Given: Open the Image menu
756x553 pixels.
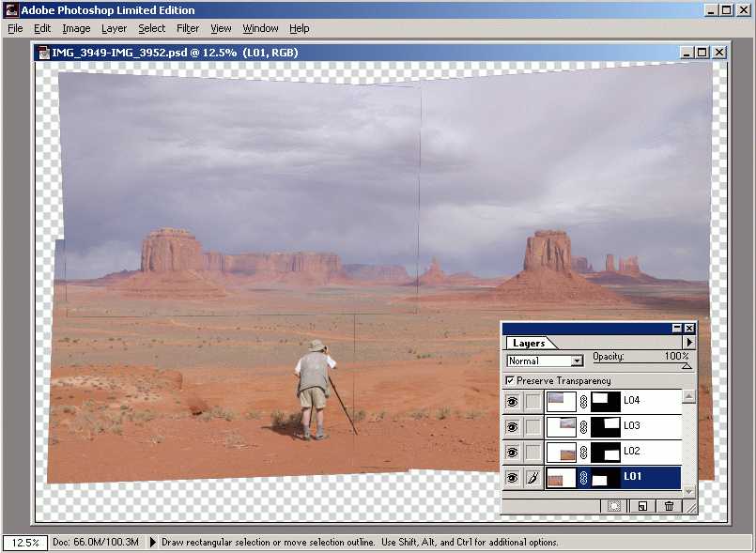Looking at the screenshot, I should 76,28.
